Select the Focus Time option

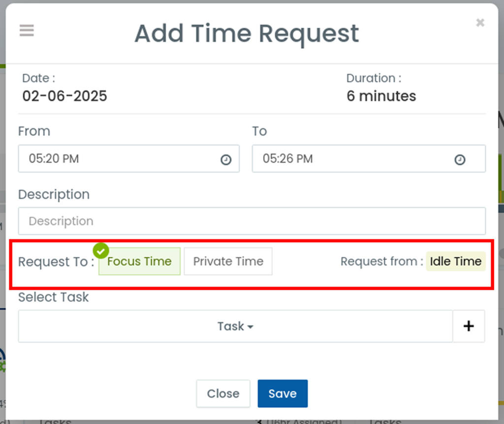point(139,261)
